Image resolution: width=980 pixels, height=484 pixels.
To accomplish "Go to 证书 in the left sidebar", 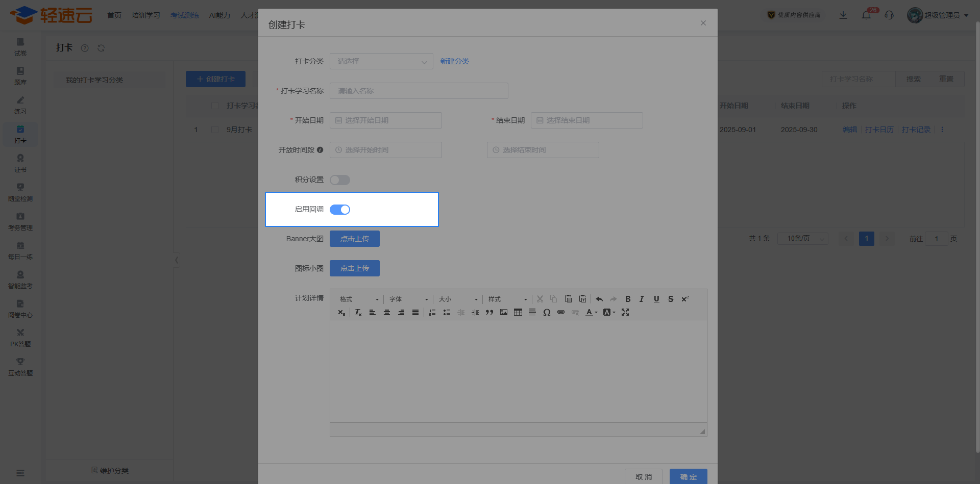I will tap(20, 163).
